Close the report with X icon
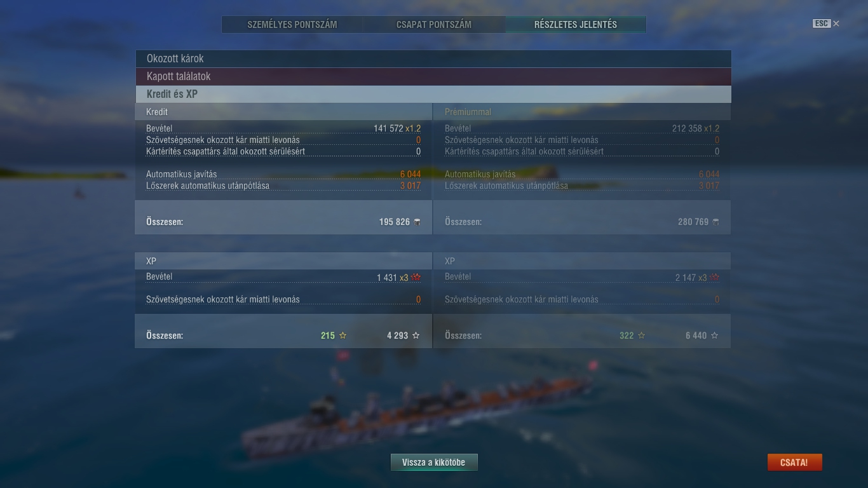This screenshot has width=868, height=488. (x=836, y=24)
